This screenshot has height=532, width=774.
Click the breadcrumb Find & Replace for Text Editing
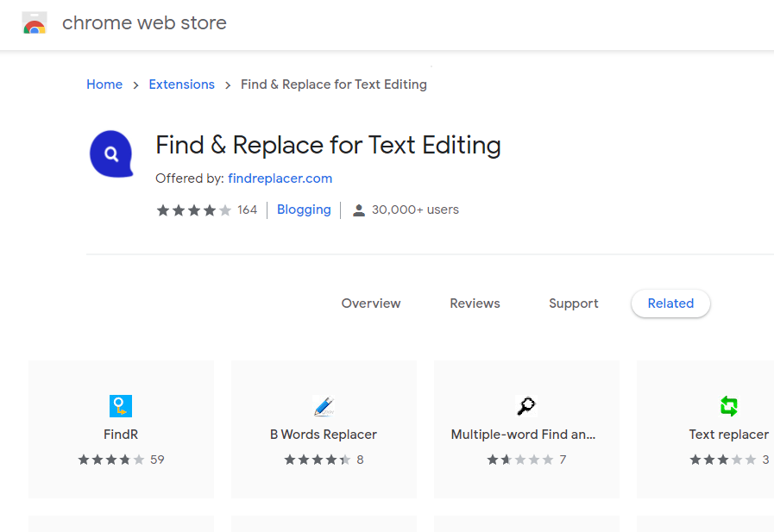[x=334, y=84]
